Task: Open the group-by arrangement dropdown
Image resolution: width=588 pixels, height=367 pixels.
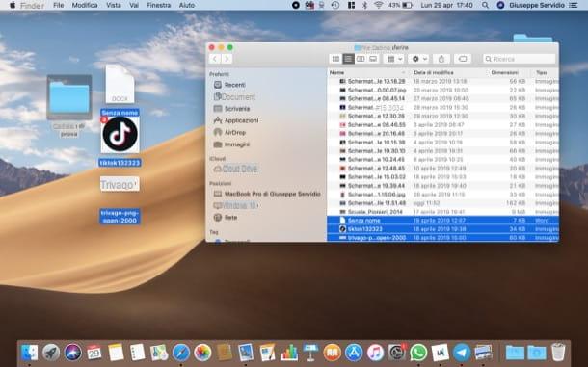Action: coord(394,59)
